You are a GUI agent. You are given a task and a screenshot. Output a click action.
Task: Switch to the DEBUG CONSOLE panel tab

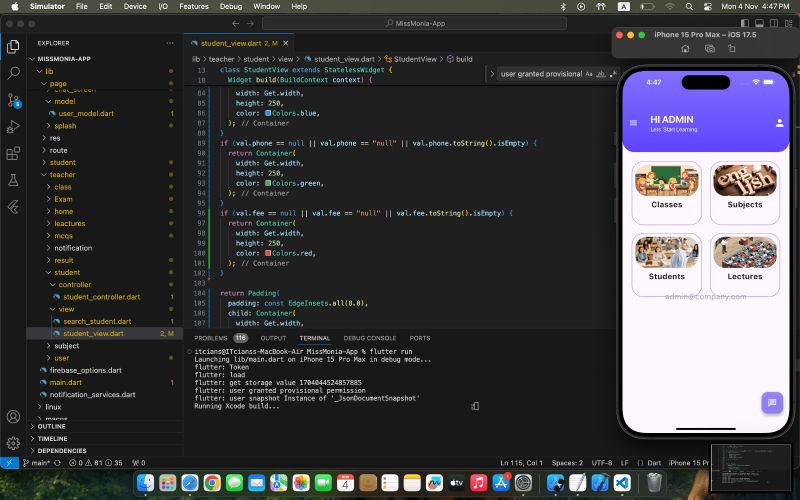click(x=369, y=338)
